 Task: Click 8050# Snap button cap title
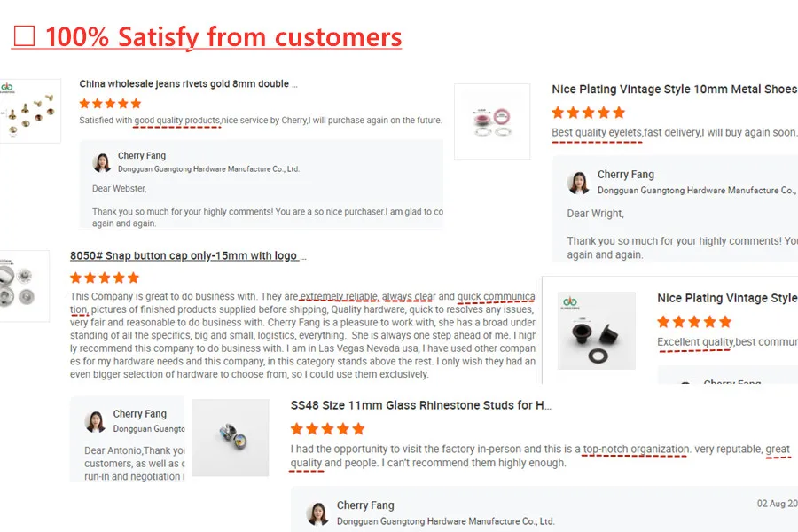click(x=188, y=256)
